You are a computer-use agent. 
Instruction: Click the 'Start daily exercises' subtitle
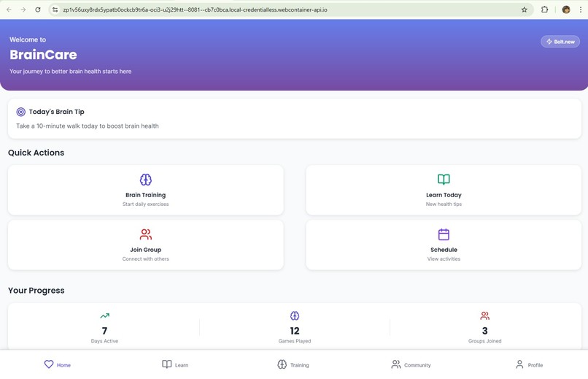tap(145, 204)
